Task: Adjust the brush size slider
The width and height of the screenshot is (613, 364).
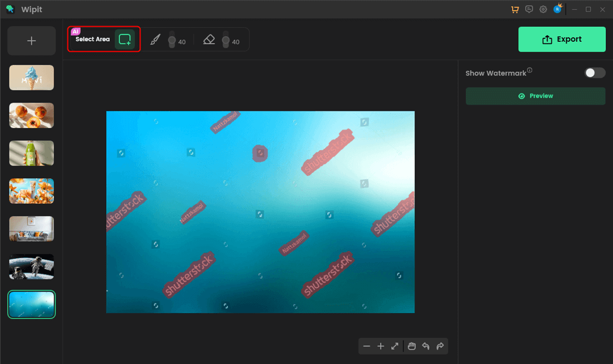Action: (x=172, y=40)
